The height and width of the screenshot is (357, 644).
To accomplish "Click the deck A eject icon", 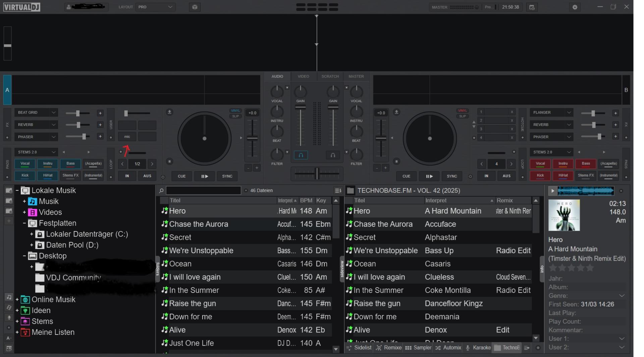I will (x=169, y=112).
